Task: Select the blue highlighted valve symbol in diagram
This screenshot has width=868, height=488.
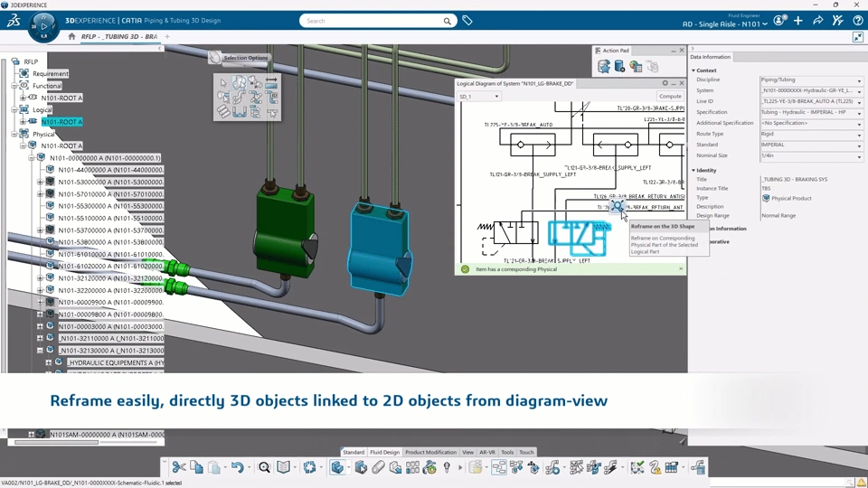Action: 579,238
